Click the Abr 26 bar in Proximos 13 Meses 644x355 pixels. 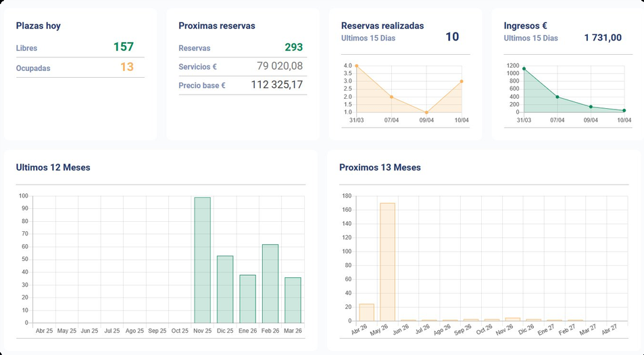click(x=366, y=312)
